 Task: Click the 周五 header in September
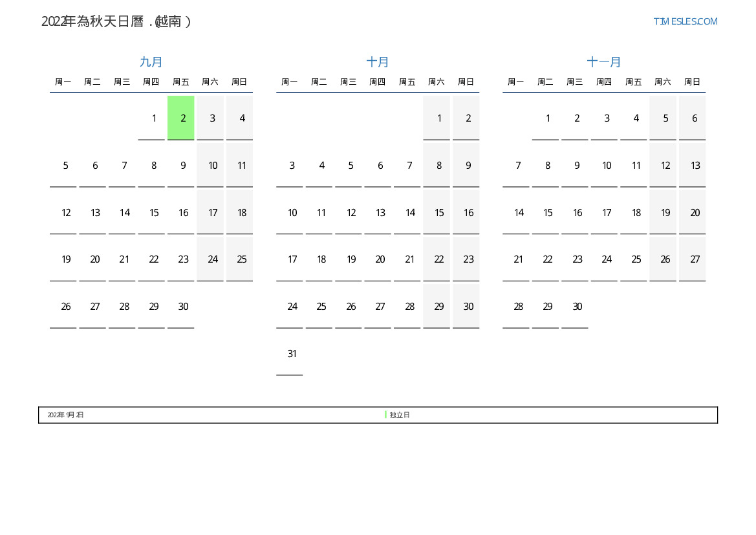(181, 82)
